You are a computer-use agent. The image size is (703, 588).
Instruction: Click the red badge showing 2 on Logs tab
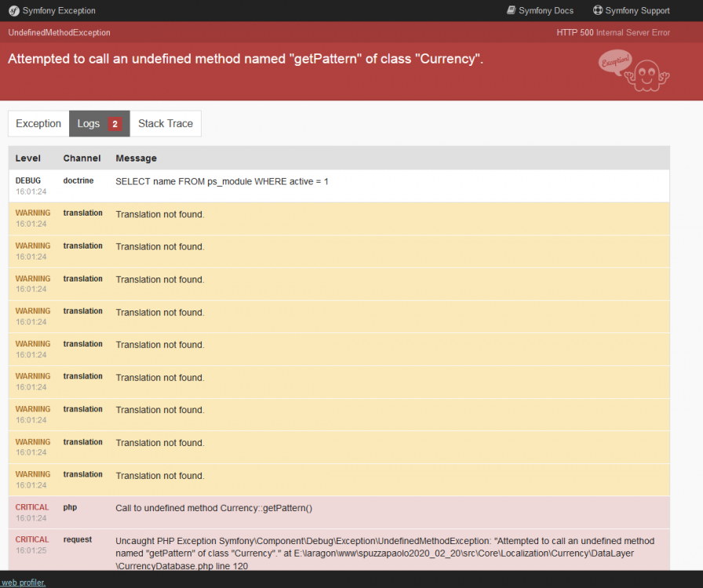115,123
